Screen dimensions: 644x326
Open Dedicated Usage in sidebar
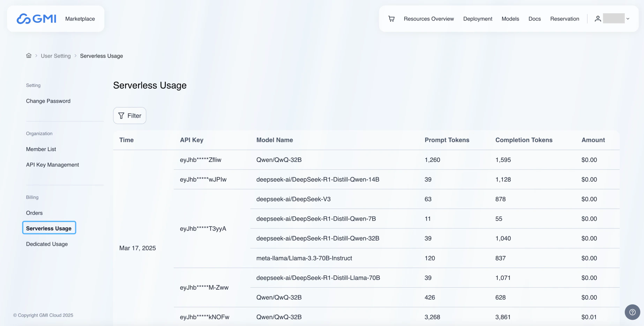(x=47, y=244)
